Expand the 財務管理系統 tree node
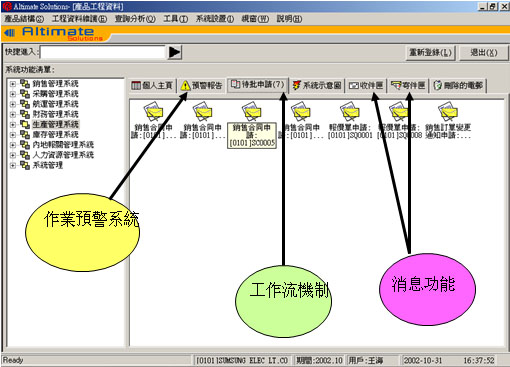This screenshot has height=367, width=510. tap(13, 114)
